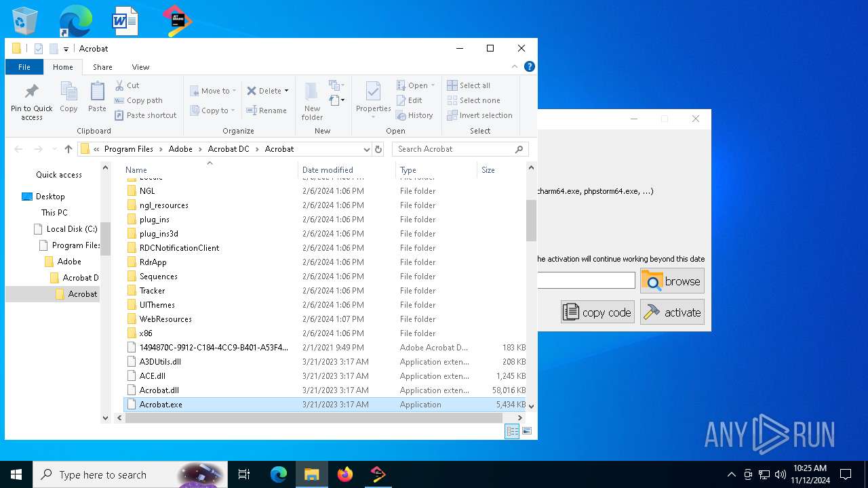Refresh the current folder view
Image resolution: width=868 pixels, height=488 pixels.
(378, 149)
